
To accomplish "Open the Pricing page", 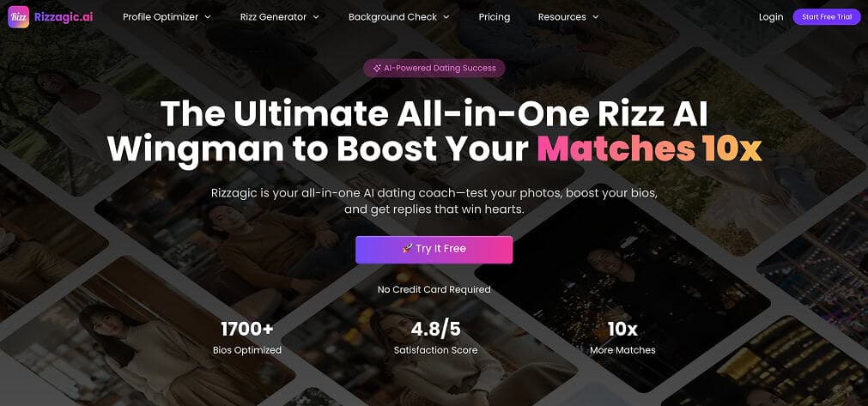I will 495,17.
